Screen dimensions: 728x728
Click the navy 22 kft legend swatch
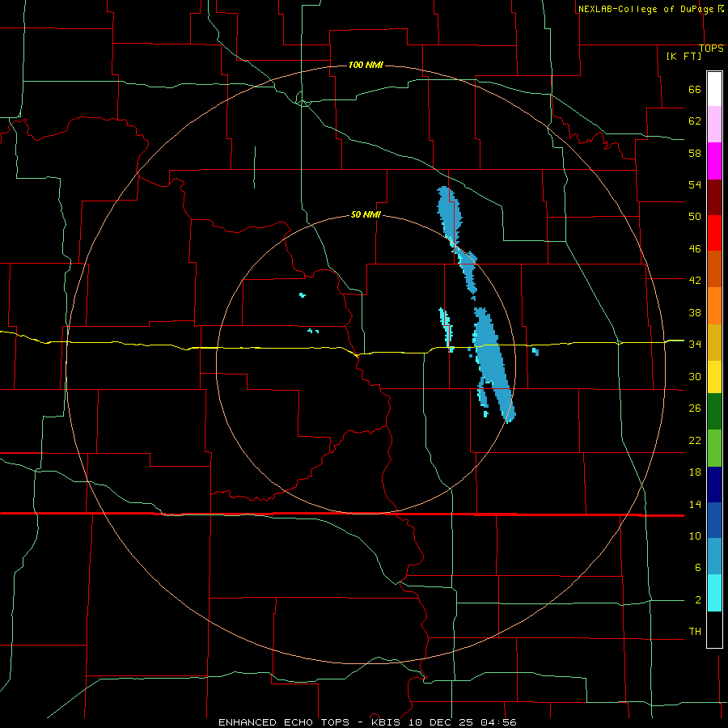tap(714, 485)
